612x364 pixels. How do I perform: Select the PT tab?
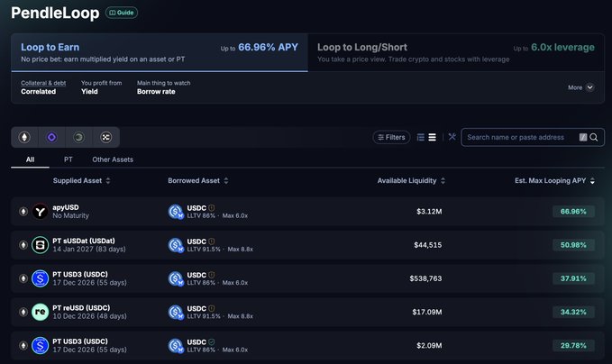point(69,159)
